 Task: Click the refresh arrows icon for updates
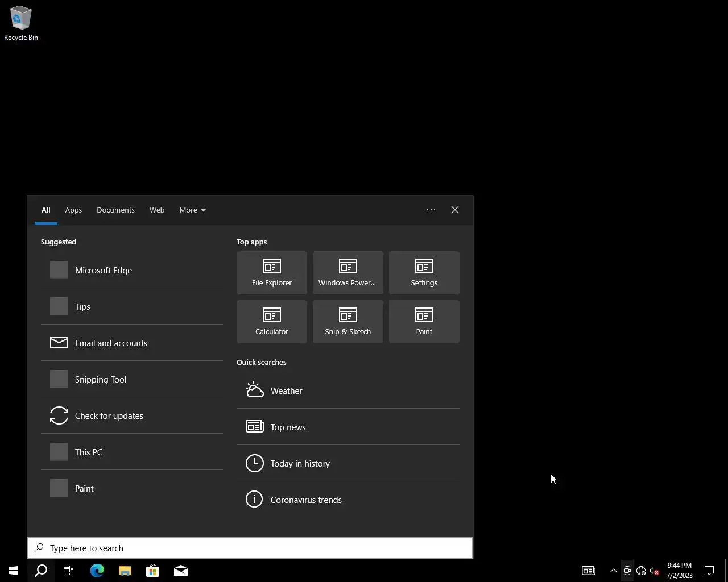click(59, 415)
